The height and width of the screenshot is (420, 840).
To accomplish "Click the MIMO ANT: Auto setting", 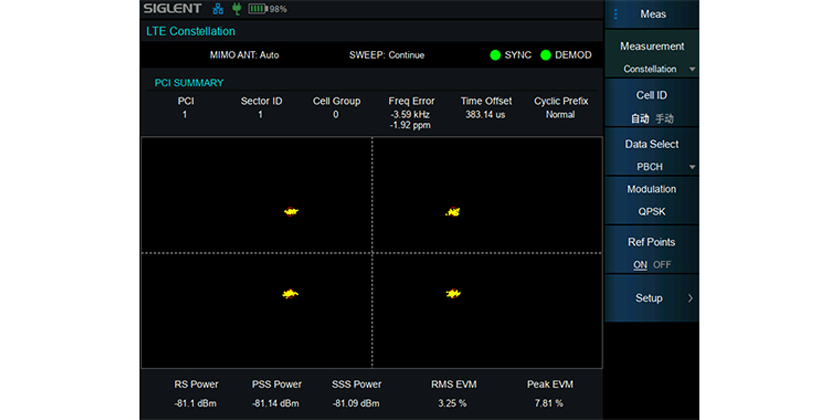I will tap(244, 55).
